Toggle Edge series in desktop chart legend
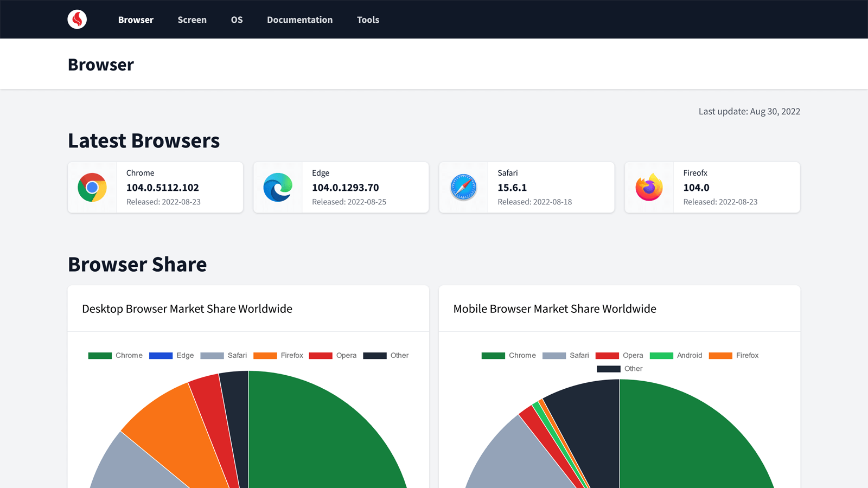 [x=171, y=356]
